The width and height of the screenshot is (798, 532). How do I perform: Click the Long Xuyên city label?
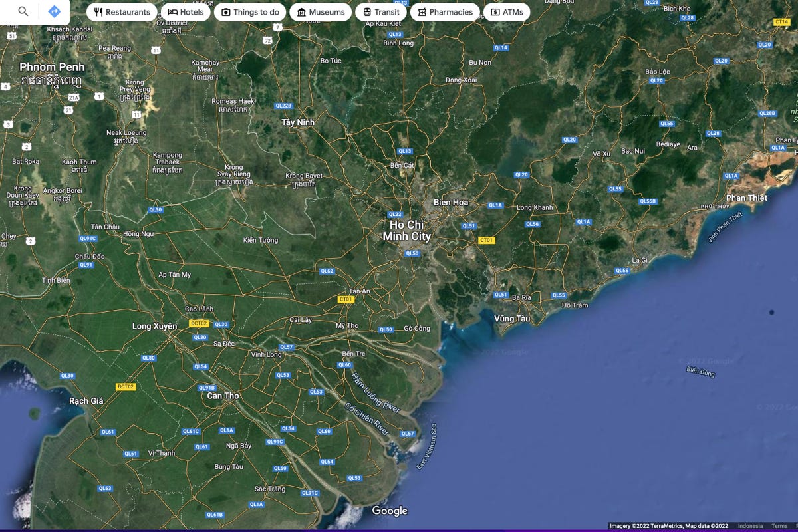pos(154,326)
